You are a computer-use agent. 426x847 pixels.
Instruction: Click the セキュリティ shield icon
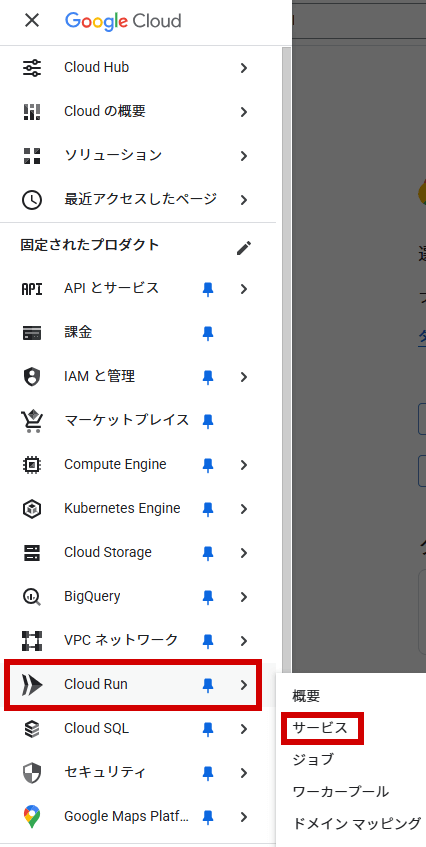32,772
